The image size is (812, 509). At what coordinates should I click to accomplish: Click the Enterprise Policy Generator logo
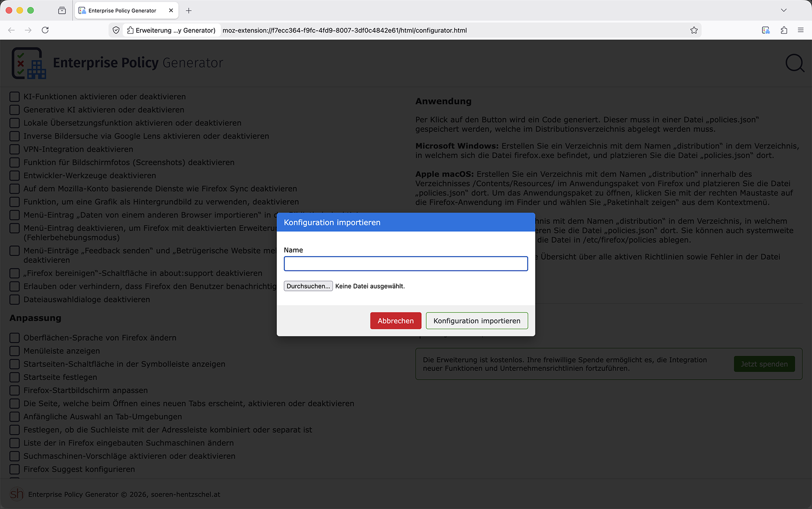(28, 63)
